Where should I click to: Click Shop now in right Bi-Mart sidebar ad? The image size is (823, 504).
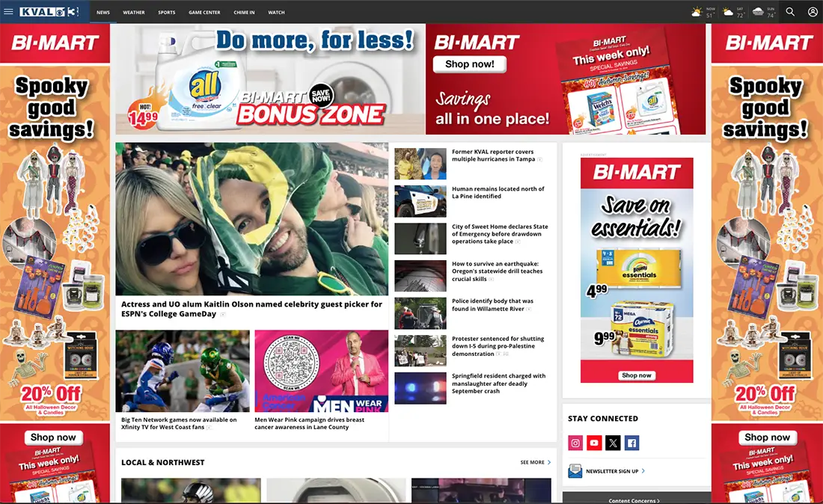point(767,437)
